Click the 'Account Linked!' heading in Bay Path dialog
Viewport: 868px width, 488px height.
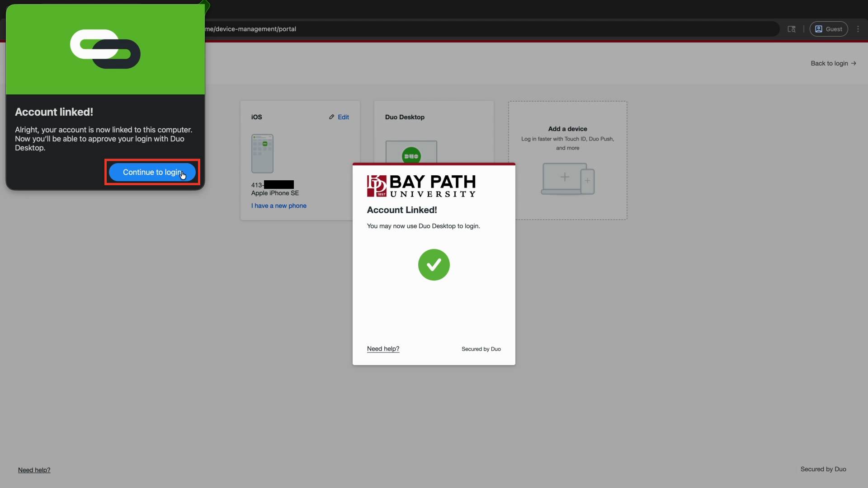tap(402, 210)
